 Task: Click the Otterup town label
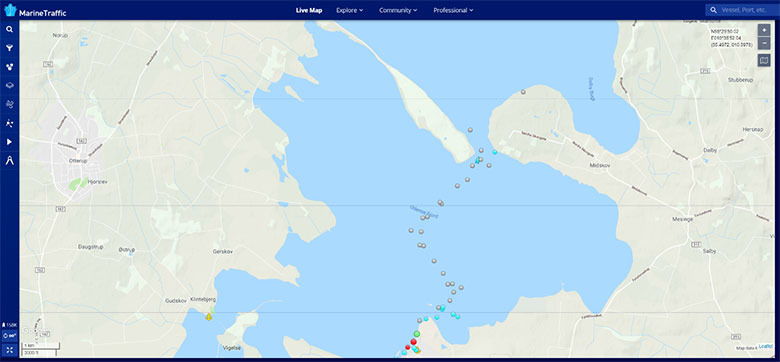pos(79,161)
